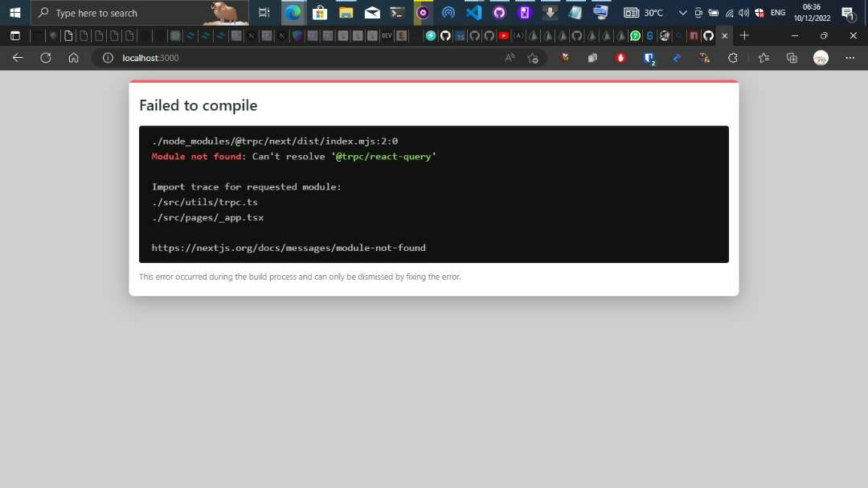Open the tab actions menu
This screenshot has height=488, width=868.
click(x=15, y=36)
